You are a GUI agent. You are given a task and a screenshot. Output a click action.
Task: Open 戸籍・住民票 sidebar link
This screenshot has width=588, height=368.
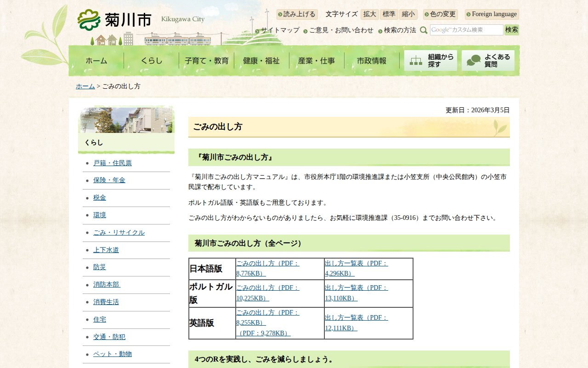(113, 163)
